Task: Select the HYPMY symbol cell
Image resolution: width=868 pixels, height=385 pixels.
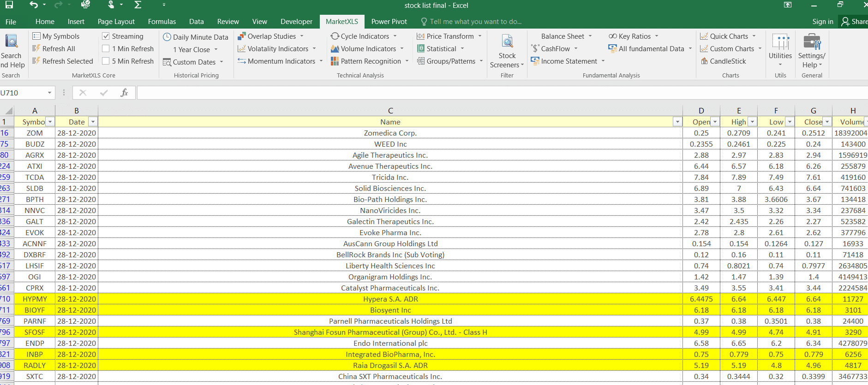Action: [x=35, y=299]
